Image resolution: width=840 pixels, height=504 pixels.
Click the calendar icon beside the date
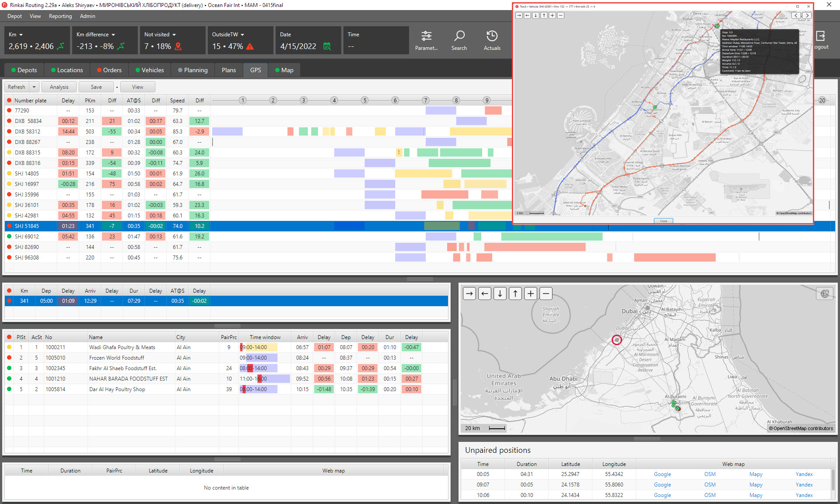(327, 46)
